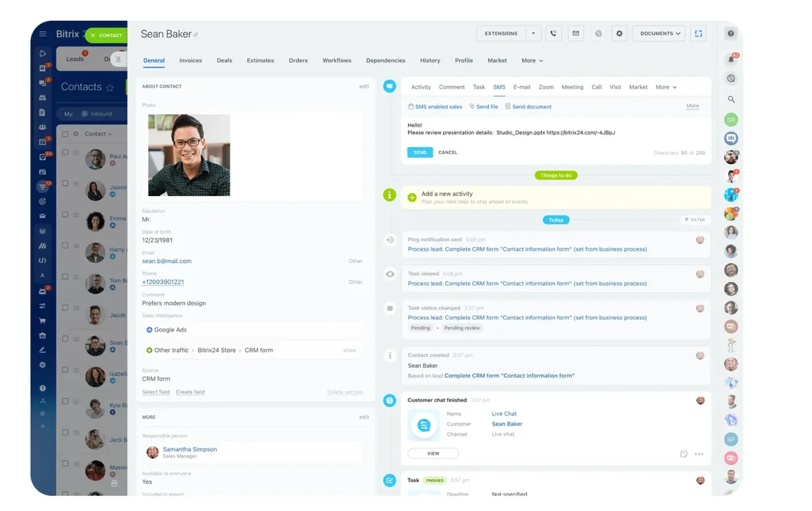Click the phone call icon in header

pyautogui.click(x=553, y=34)
